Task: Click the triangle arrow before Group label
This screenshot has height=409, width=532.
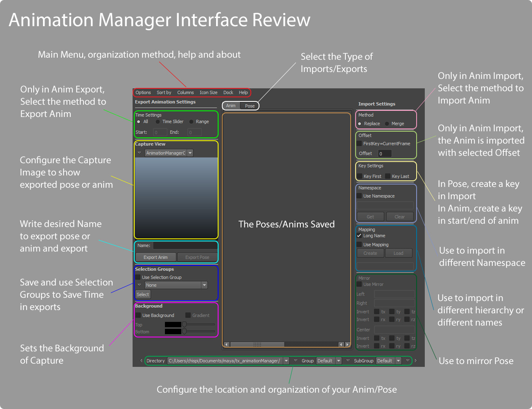Action: pyautogui.click(x=295, y=361)
